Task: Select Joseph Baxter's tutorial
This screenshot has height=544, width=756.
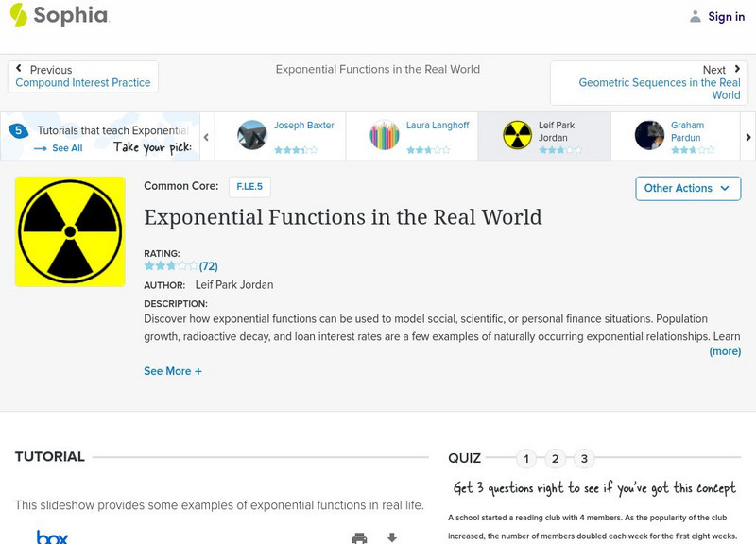Action: (x=280, y=136)
